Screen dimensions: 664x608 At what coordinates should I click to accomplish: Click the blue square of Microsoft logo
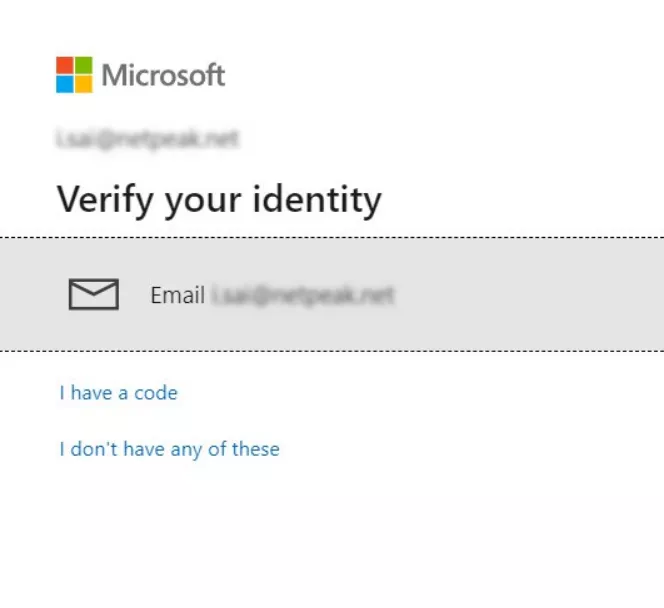[65, 84]
